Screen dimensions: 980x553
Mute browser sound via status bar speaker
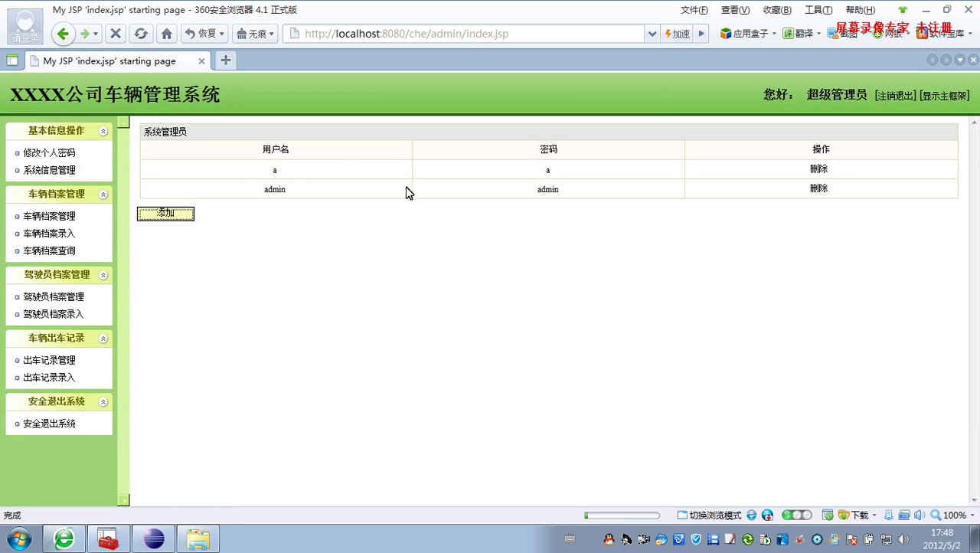point(919,515)
